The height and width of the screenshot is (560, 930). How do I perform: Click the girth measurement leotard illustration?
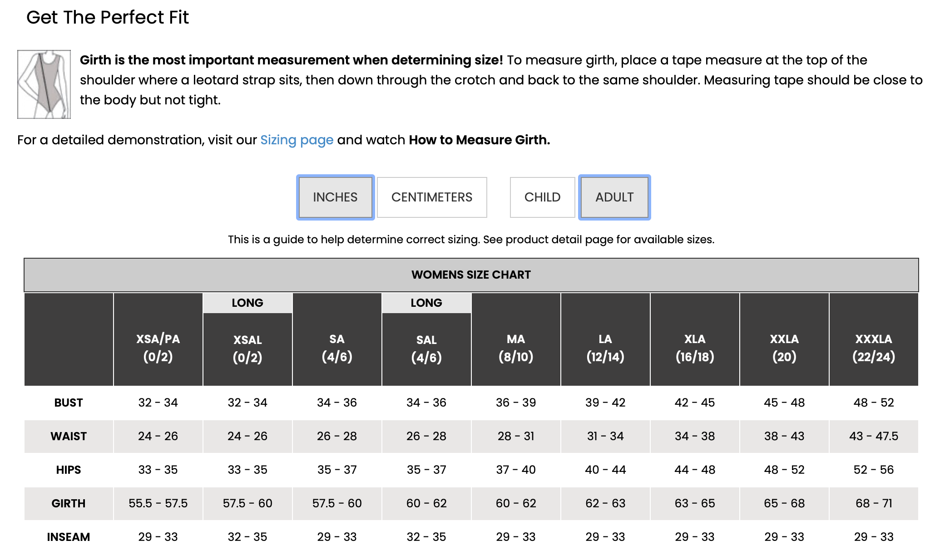(x=44, y=84)
